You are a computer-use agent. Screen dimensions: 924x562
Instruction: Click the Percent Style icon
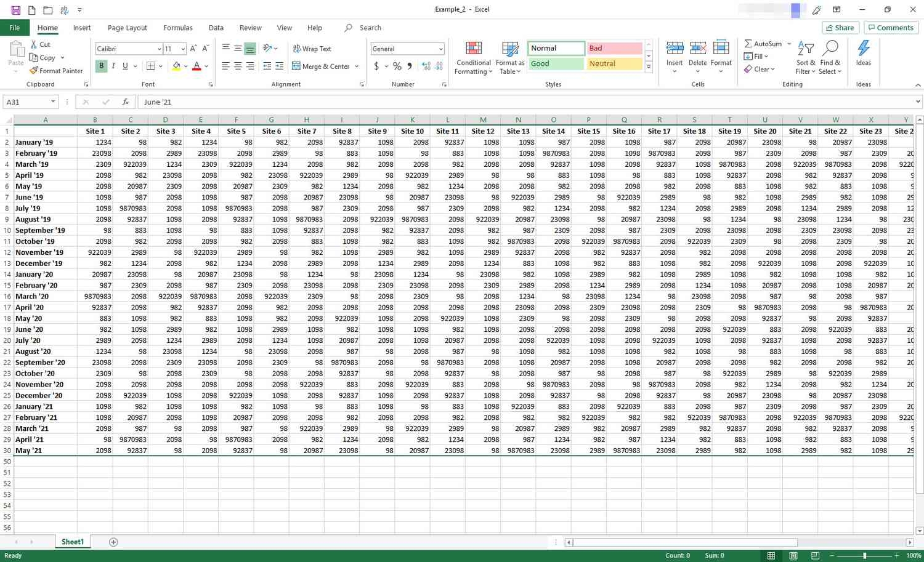[x=397, y=66]
